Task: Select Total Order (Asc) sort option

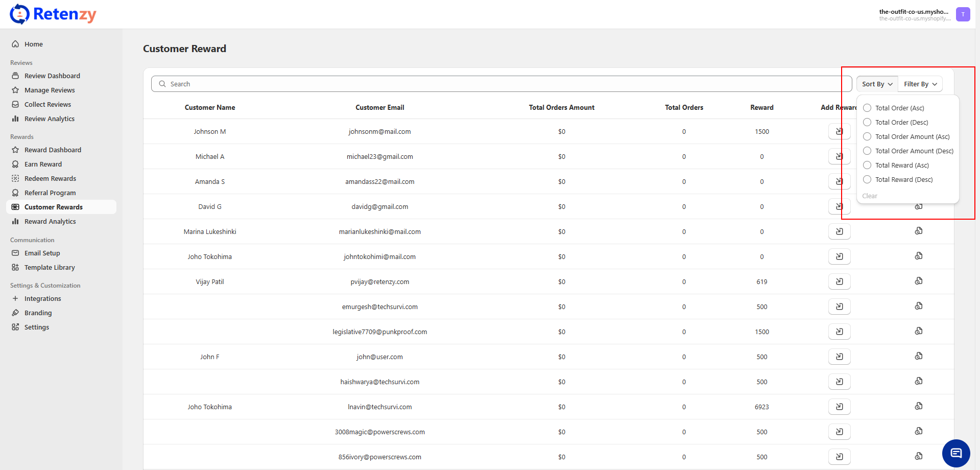Action: [x=867, y=108]
